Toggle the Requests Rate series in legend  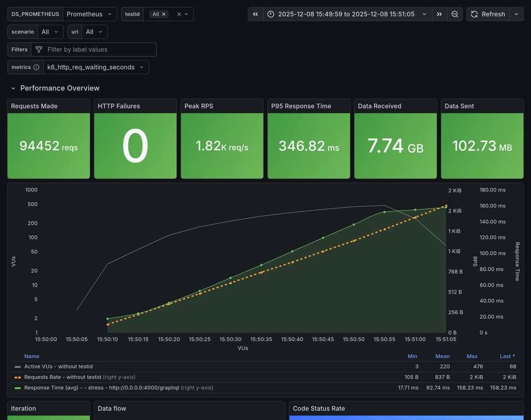[x=60, y=377]
